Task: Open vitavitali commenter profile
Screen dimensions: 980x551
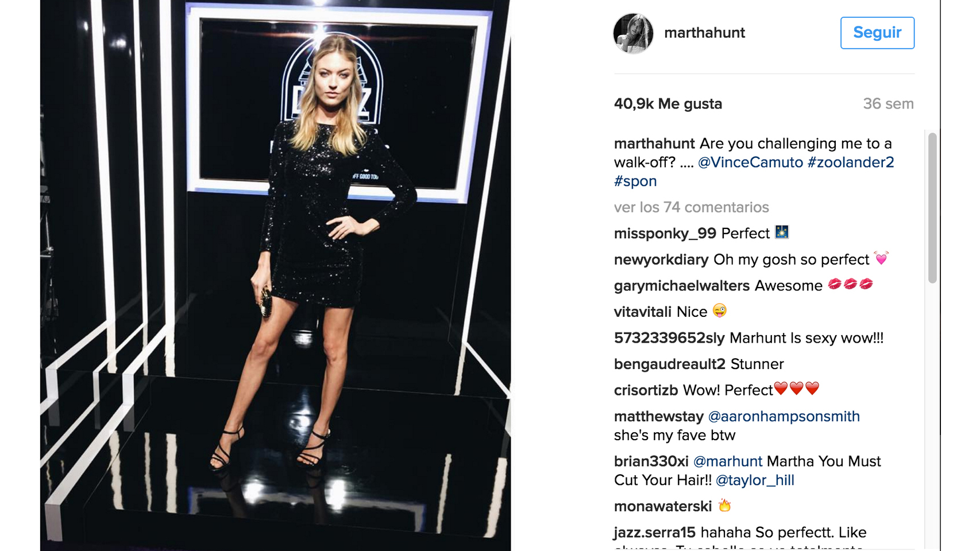Action: [643, 312]
